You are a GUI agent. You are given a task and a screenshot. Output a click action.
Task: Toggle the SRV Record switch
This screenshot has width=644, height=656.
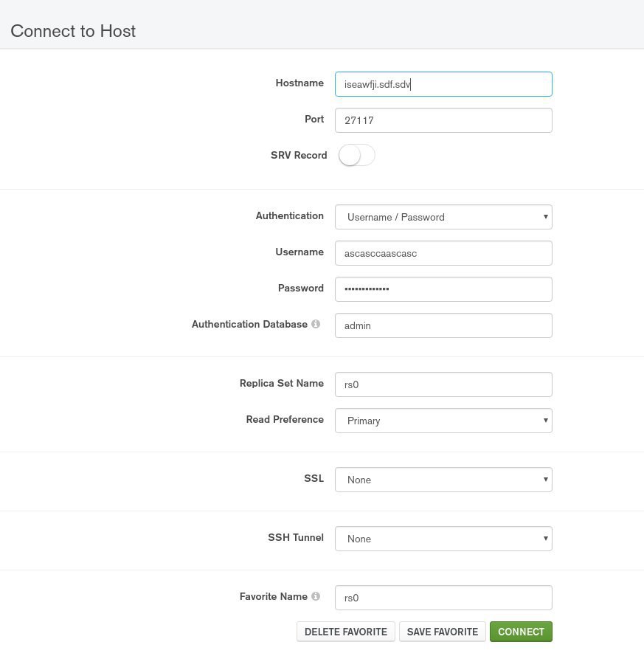(x=356, y=156)
